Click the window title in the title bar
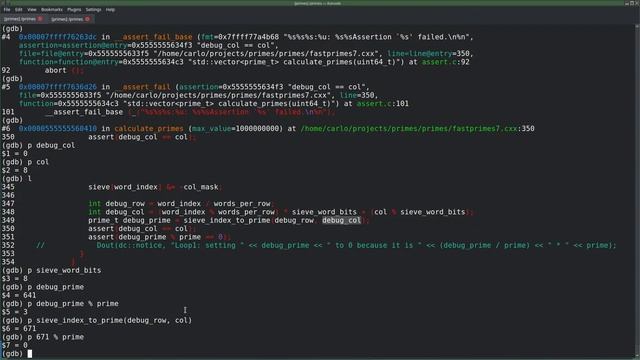The height and width of the screenshot is (360, 640). (x=318, y=3)
